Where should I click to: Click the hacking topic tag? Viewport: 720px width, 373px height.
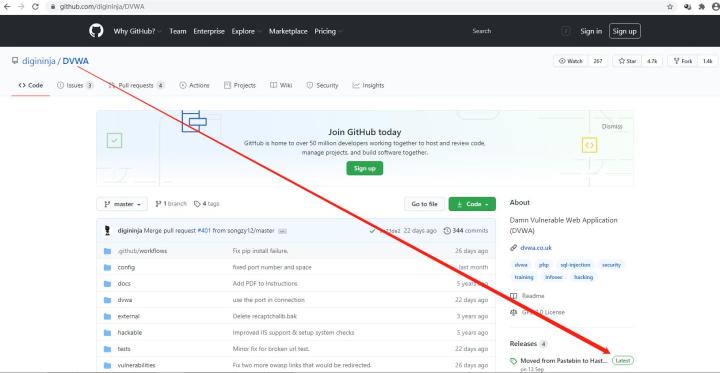[583, 277]
